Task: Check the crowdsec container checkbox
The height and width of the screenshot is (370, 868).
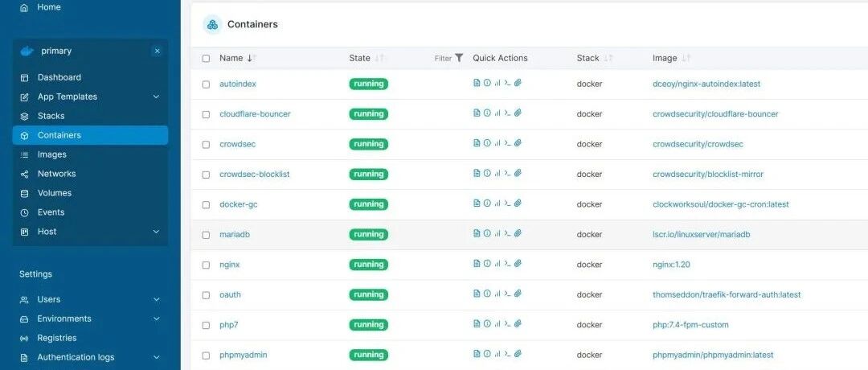Action: coord(206,145)
